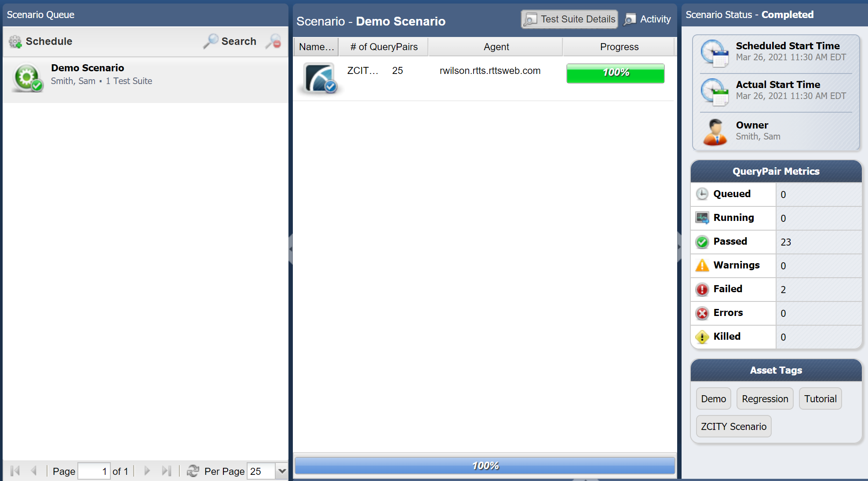The height and width of the screenshot is (481, 868).
Task: Click the page number input field
Action: [x=94, y=471]
